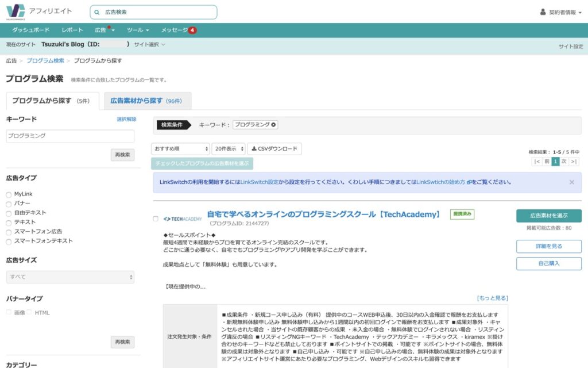Click the 提携済み status badge
This screenshot has width=588, height=368.
tap(462, 214)
